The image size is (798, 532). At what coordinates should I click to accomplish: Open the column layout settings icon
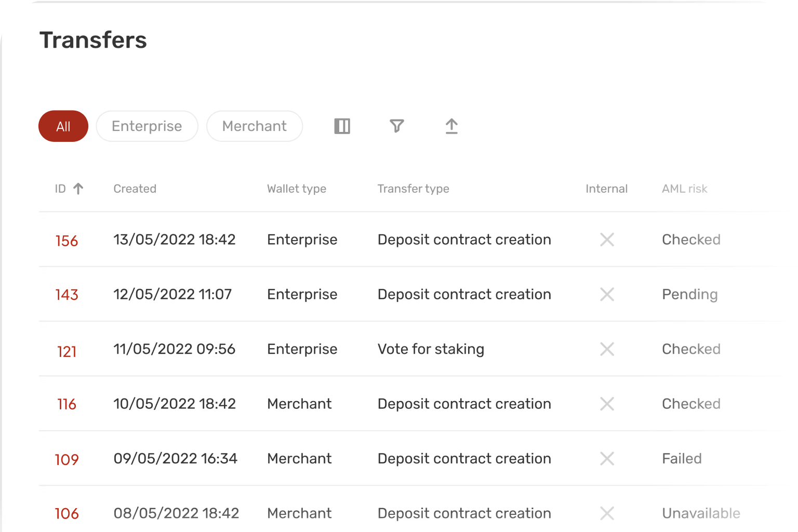pyautogui.click(x=342, y=126)
